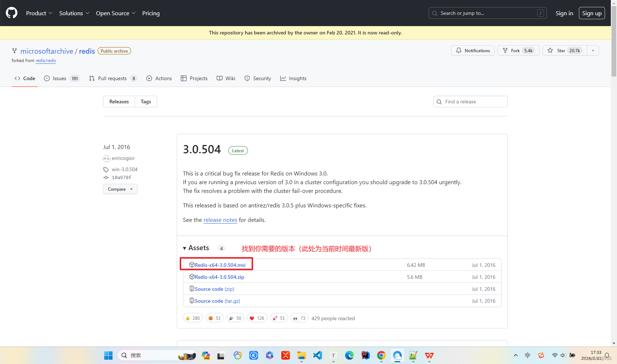Image resolution: width=617 pixels, height=364 pixels.
Task: Open the forked-from redis/redis link
Action: pos(46,61)
